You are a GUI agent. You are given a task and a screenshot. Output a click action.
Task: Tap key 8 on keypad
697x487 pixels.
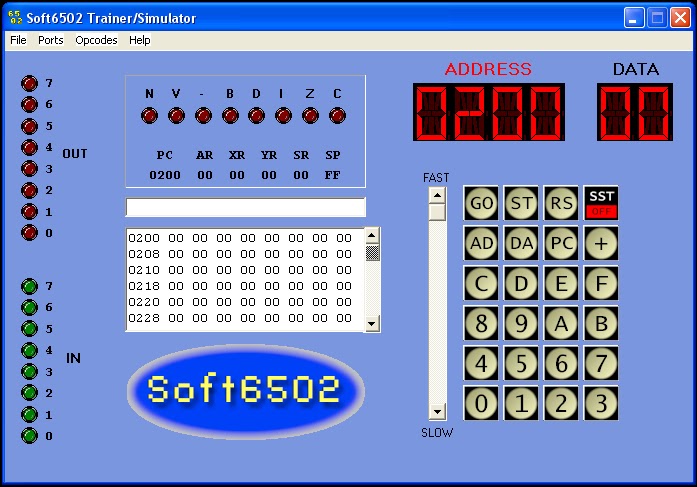(481, 323)
